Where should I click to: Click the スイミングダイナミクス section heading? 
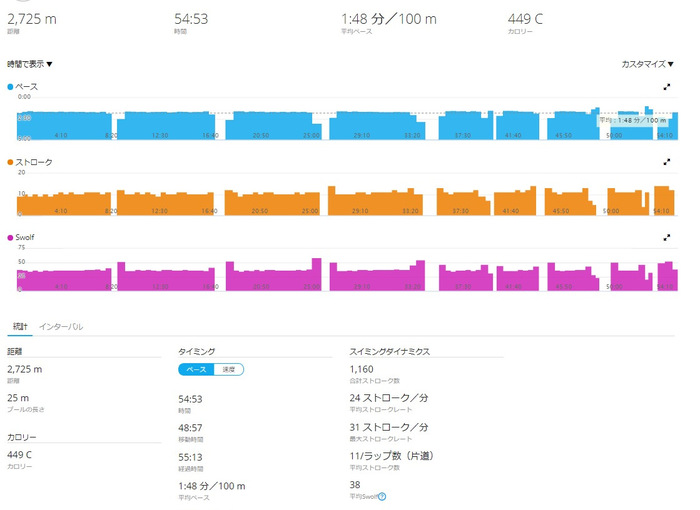[390, 351]
